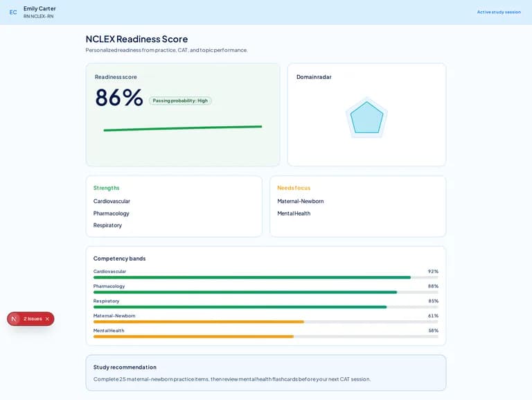Select Respiratory in the Strengths list
The image size is (532, 400).
point(107,225)
